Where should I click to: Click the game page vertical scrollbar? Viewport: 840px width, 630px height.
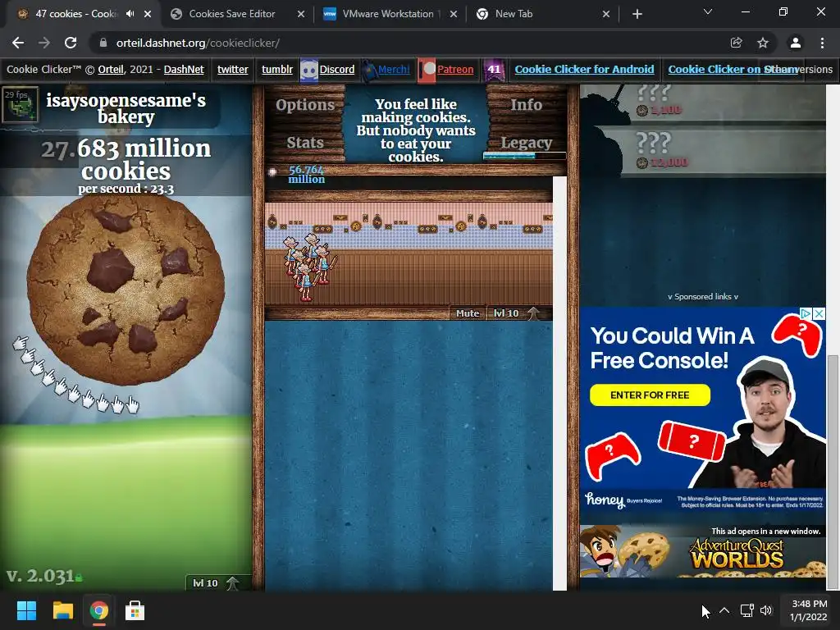[833, 472]
